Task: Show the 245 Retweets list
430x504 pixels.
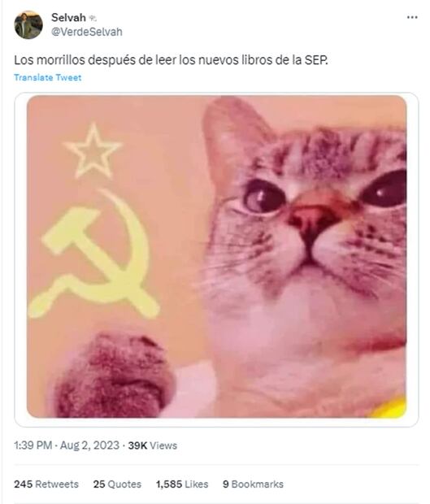Action: 46,484
